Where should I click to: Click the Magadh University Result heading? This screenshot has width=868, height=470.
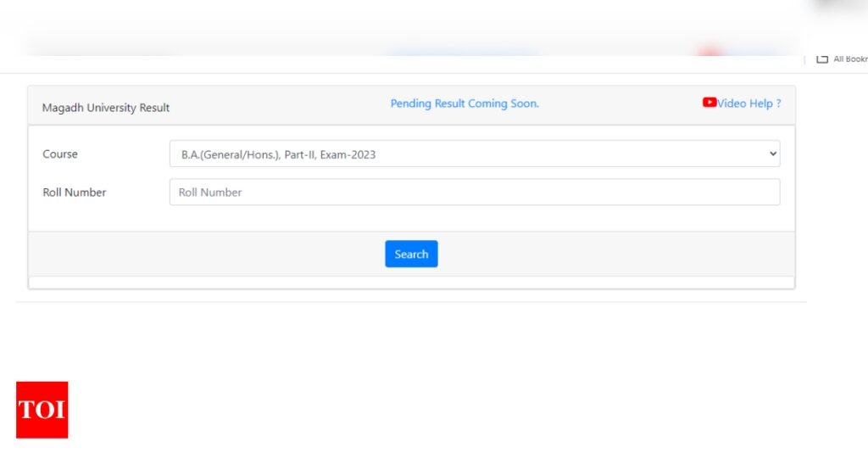[x=106, y=108]
